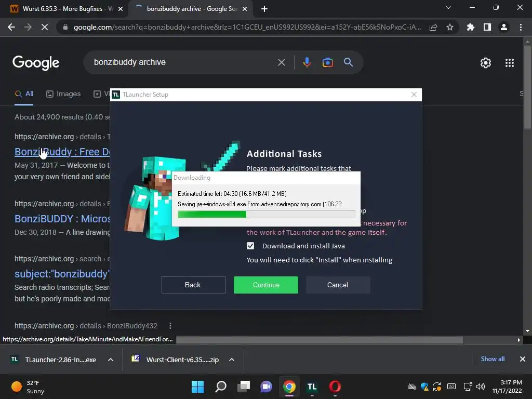Open the clock and date flyout
The width and height of the screenshot is (532, 399).
coord(508,387)
